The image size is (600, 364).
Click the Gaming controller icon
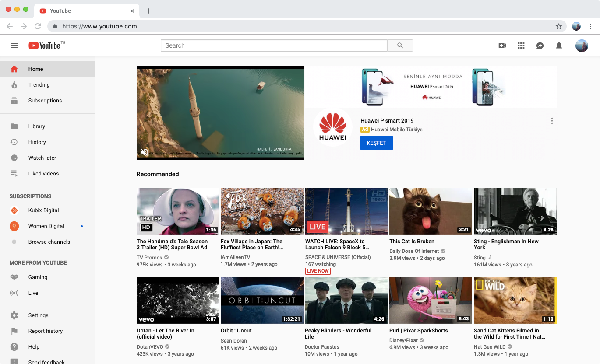click(x=14, y=277)
